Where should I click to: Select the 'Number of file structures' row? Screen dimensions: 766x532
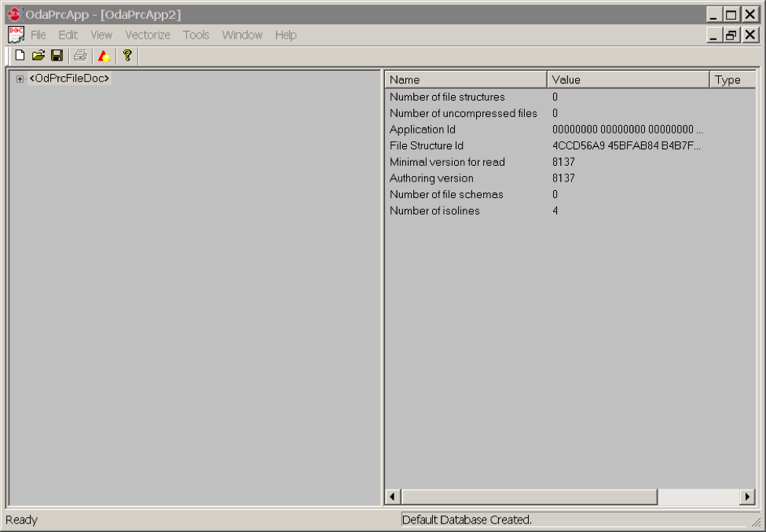coord(570,97)
